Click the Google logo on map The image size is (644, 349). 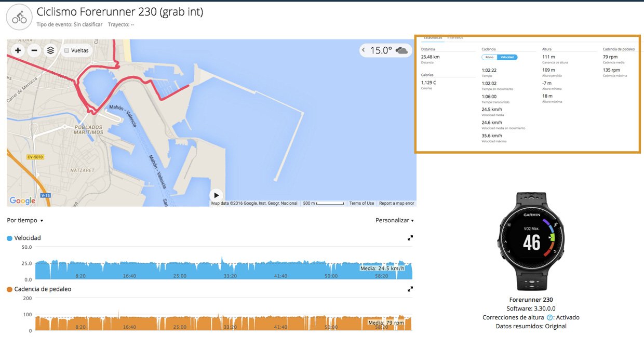[22, 200]
